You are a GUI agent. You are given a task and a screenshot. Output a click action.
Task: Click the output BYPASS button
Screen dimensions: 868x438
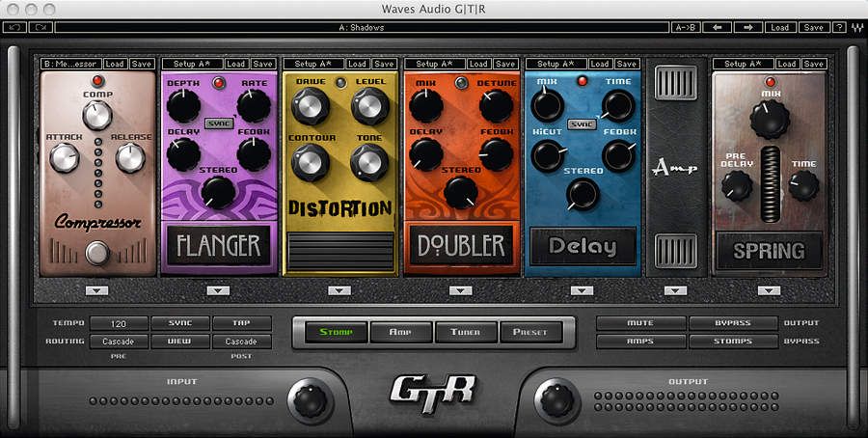click(x=734, y=323)
